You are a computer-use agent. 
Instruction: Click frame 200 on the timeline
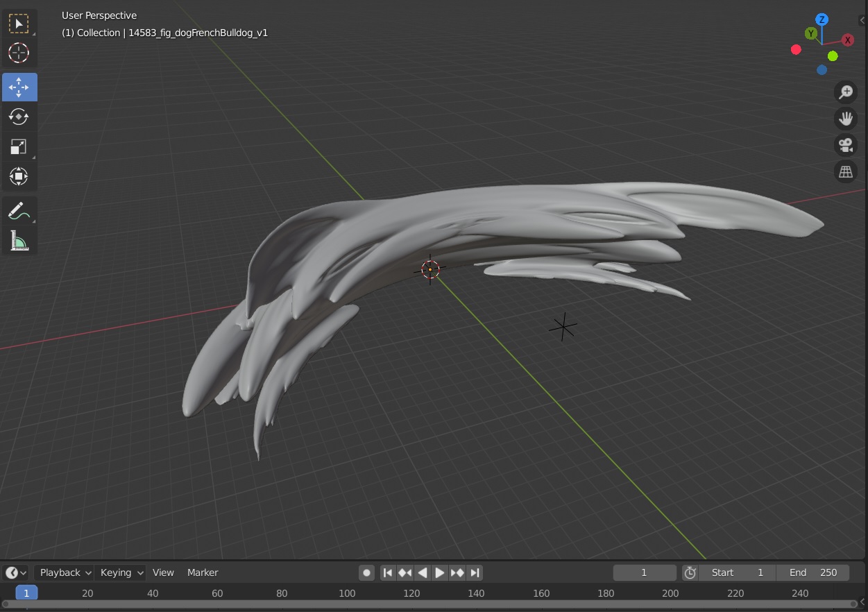click(670, 593)
